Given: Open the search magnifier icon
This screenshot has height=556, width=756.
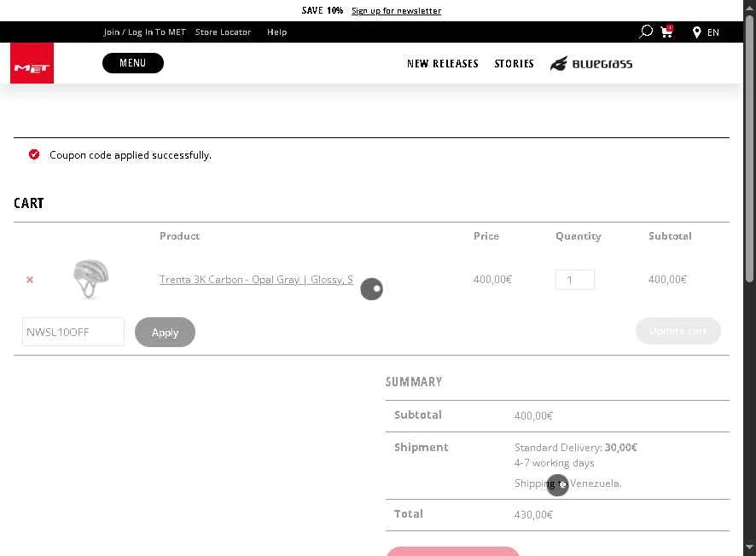Looking at the screenshot, I should point(646,32).
